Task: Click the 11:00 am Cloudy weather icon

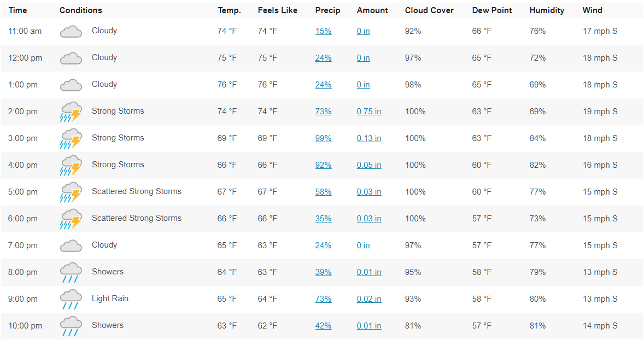Action: click(71, 32)
